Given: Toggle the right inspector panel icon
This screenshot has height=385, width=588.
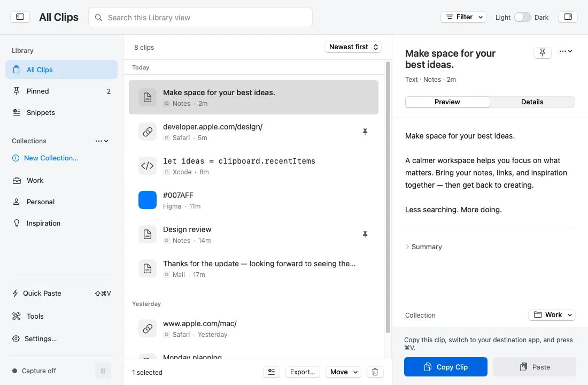Looking at the screenshot, I should pyautogui.click(x=568, y=17).
